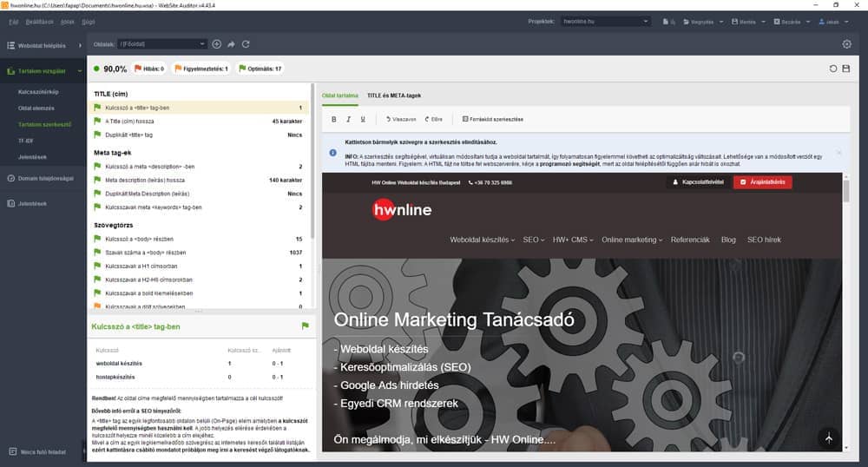Select Duplikált title tag row

[199, 135]
